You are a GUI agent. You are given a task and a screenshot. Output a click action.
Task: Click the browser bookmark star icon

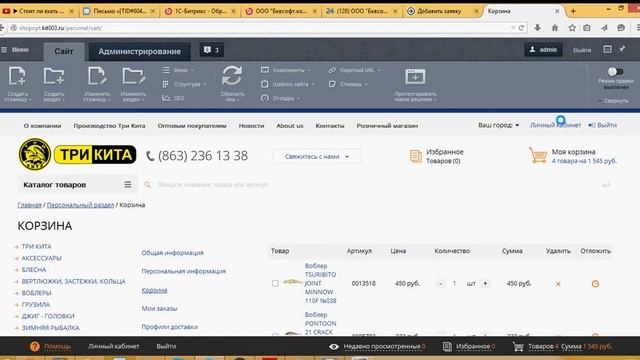tap(572, 28)
